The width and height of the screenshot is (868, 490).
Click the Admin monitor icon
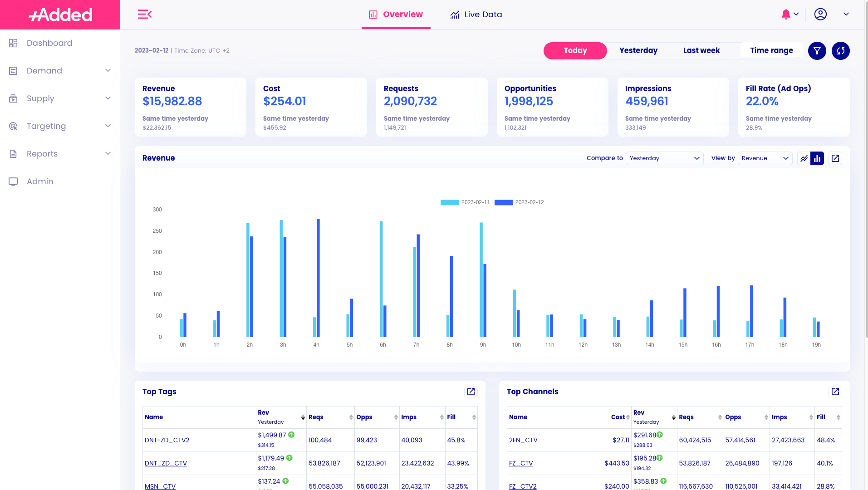pos(13,181)
